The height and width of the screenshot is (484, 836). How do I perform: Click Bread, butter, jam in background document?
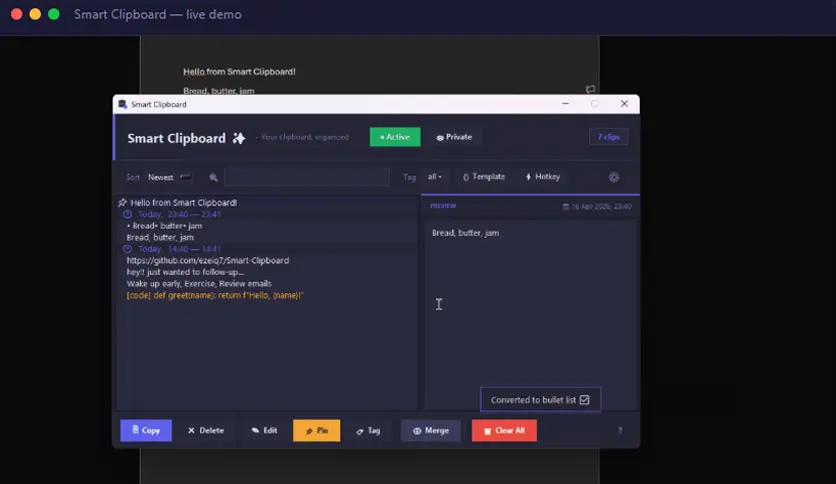point(219,91)
